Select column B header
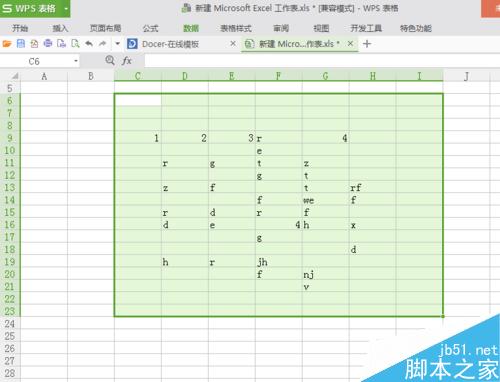Screen dimensions: 500x382 click(x=91, y=76)
